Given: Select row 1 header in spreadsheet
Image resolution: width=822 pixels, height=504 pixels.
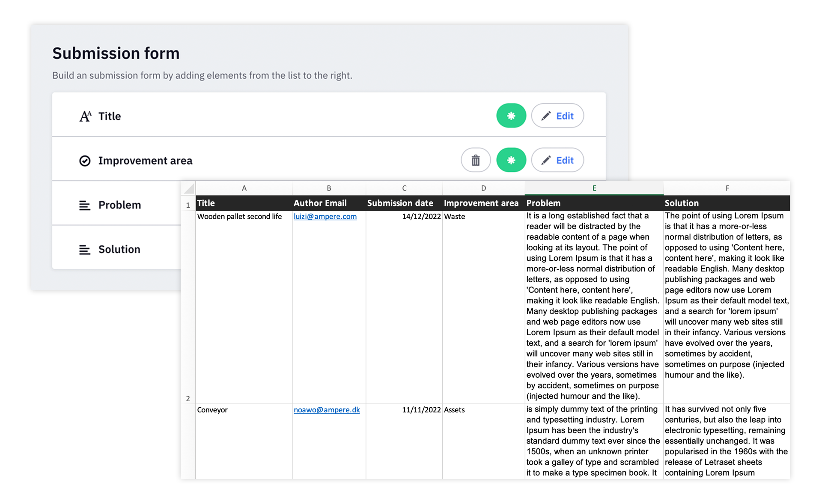Looking at the screenshot, I should pos(188,203).
